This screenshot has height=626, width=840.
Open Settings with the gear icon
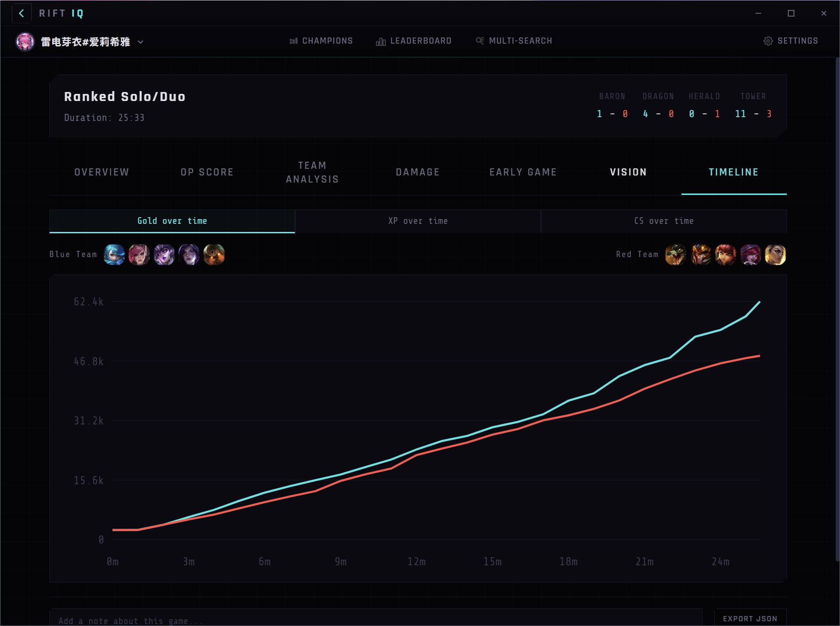pyautogui.click(x=790, y=41)
